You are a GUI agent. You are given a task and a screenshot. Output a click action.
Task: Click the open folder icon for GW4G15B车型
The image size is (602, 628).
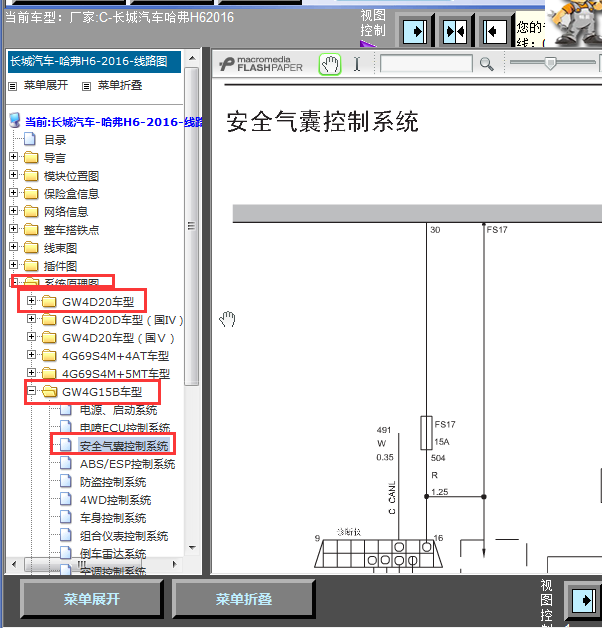[49, 391]
